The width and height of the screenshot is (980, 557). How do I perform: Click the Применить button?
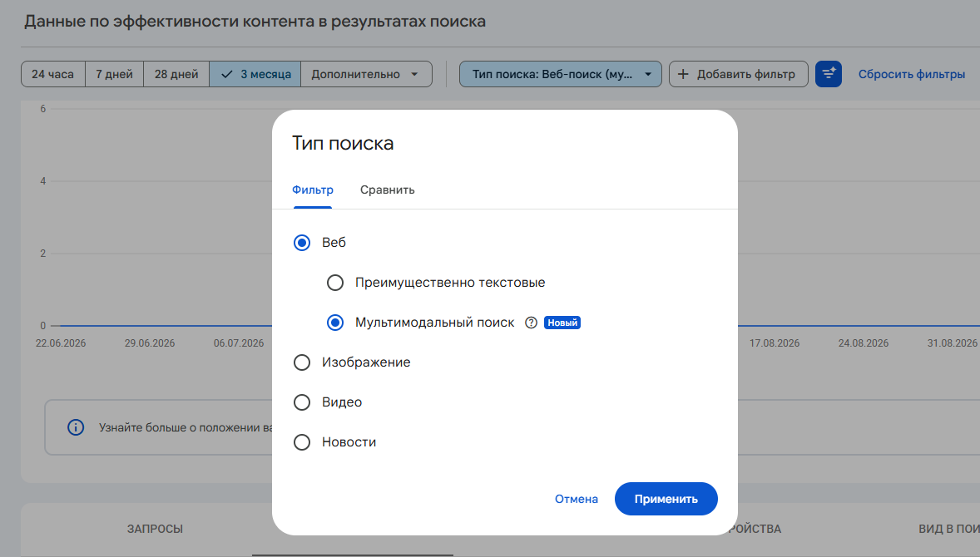666,499
